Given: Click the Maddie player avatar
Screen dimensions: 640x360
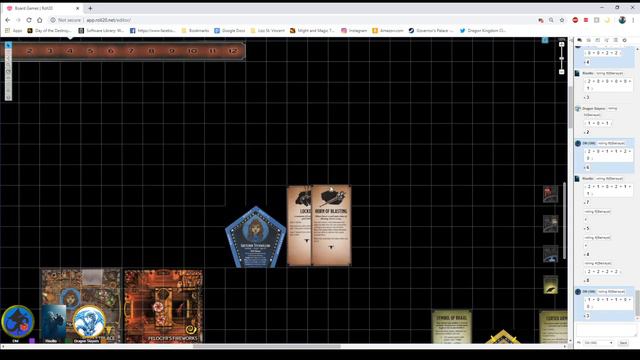Looking at the screenshot, I should [53, 322].
